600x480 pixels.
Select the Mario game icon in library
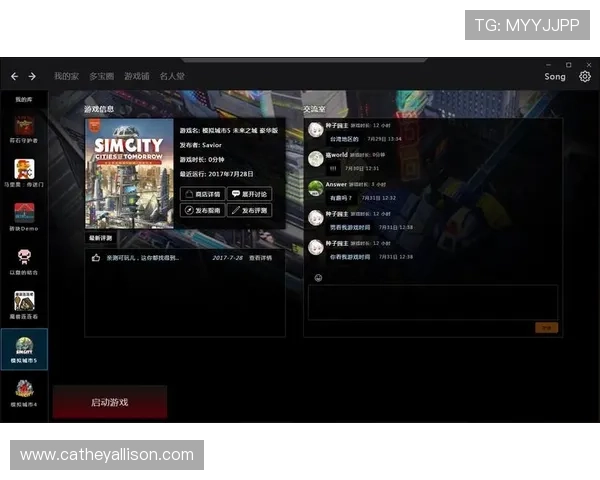(24, 169)
